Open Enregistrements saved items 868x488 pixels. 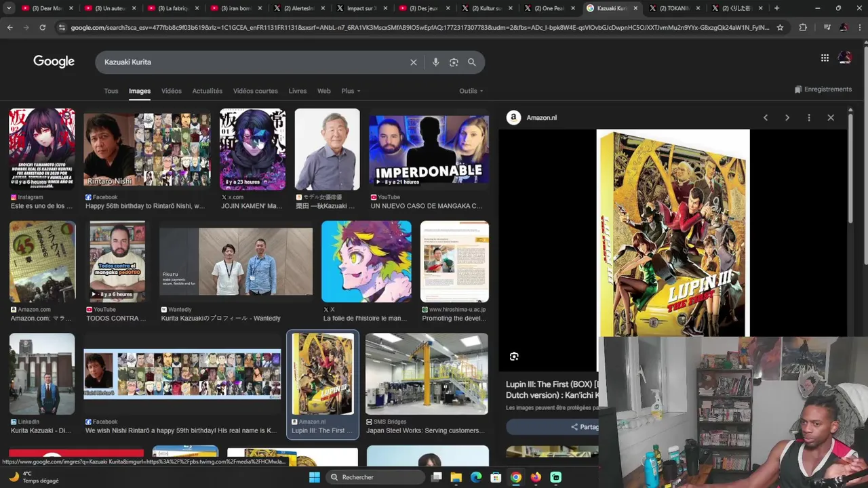coord(823,89)
